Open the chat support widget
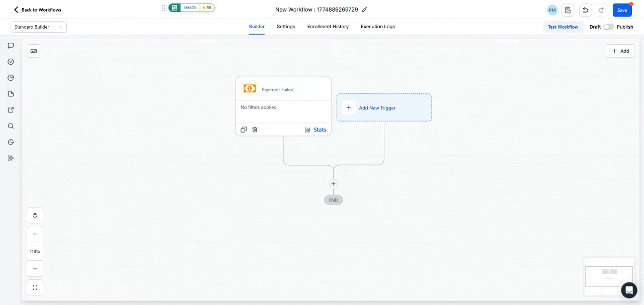This screenshot has height=305, width=644. pos(629,290)
